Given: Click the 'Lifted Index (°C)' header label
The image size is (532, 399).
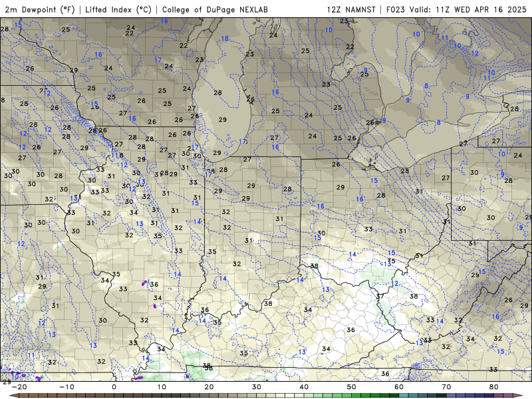Looking at the screenshot, I should click(118, 9).
